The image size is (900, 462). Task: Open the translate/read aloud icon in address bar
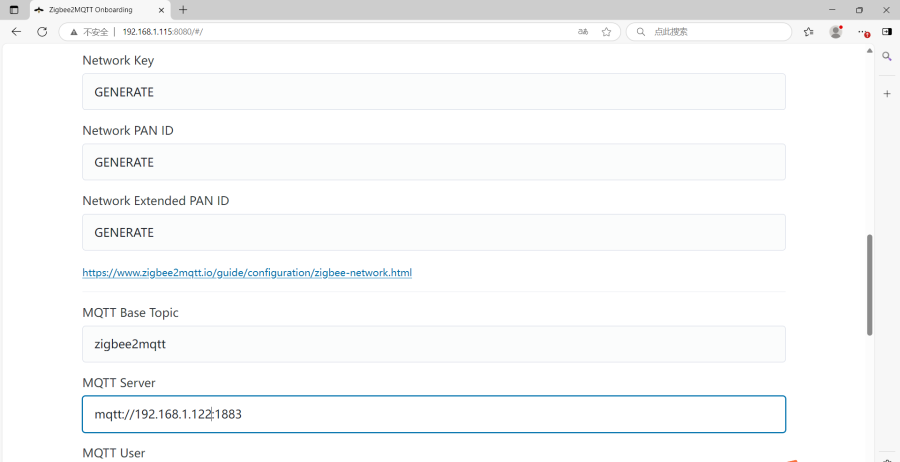583,32
